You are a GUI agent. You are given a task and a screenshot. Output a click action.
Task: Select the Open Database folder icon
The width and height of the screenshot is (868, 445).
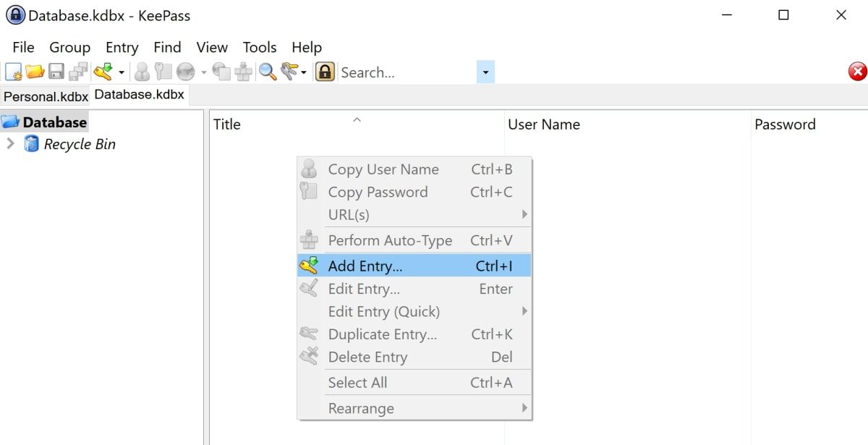36,72
